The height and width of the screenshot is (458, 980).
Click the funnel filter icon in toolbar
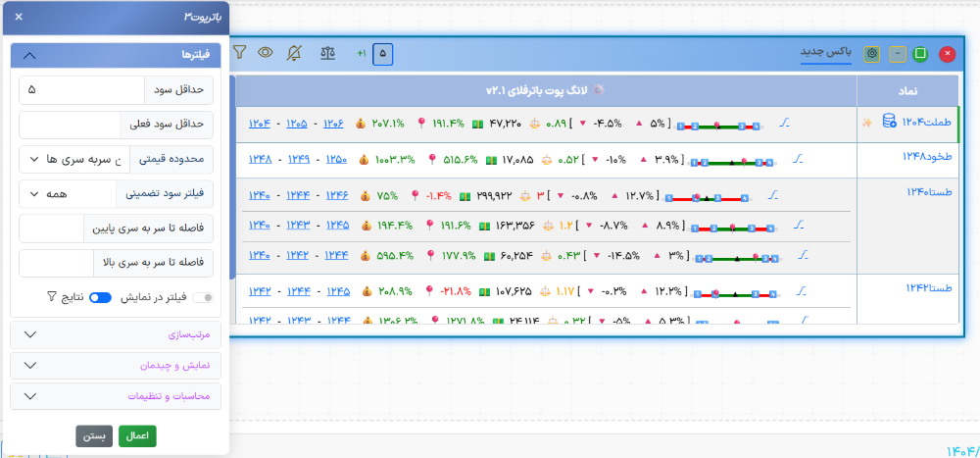click(x=239, y=52)
